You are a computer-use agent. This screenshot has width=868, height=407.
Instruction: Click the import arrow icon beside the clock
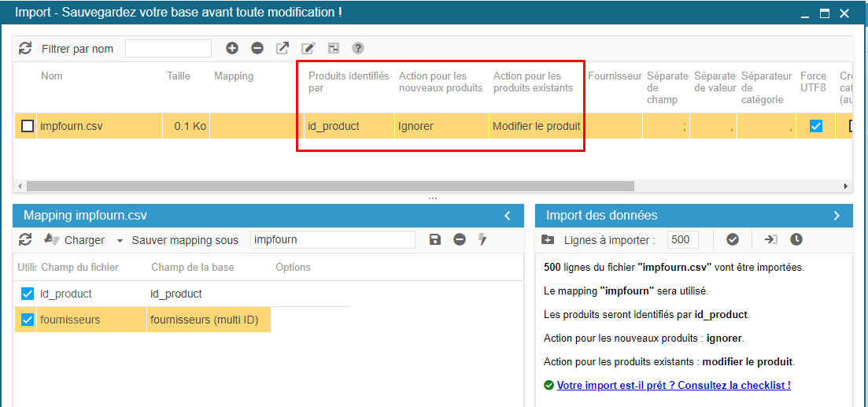[x=770, y=239]
